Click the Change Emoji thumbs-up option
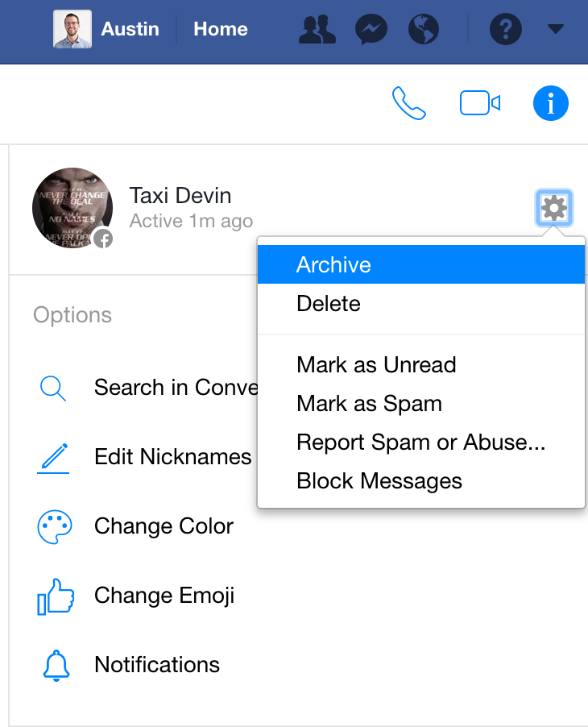Viewport: 588px width, 727px height. click(164, 596)
